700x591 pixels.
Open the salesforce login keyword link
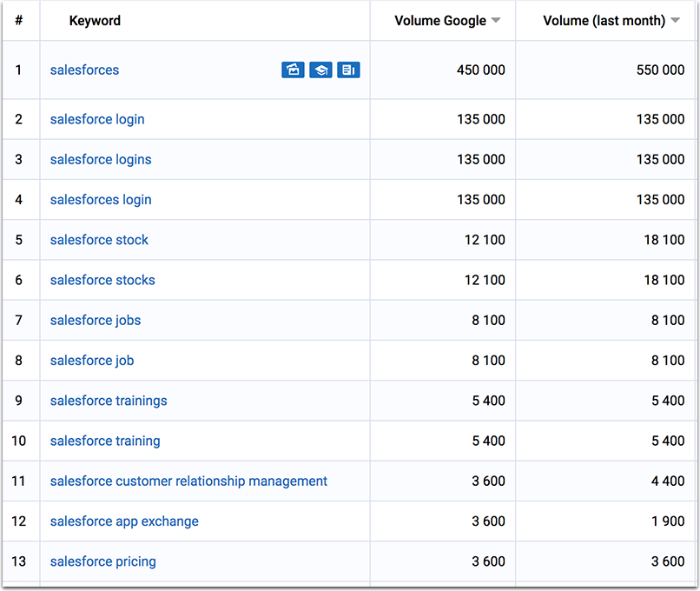[97, 119]
